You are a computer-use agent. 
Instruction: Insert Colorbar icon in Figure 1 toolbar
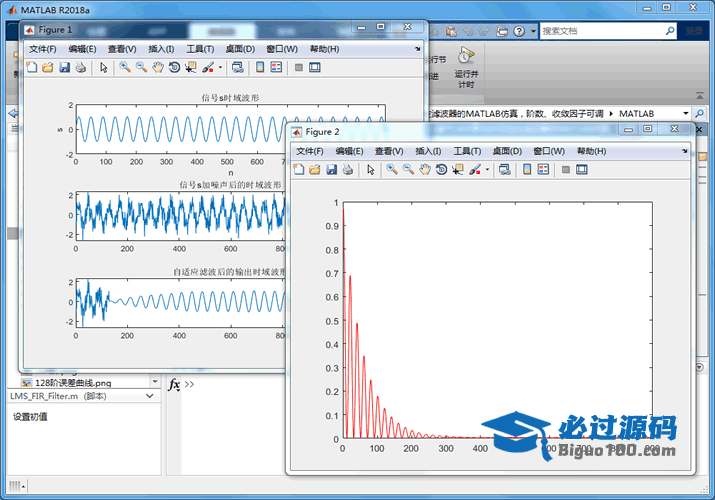(260, 67)
